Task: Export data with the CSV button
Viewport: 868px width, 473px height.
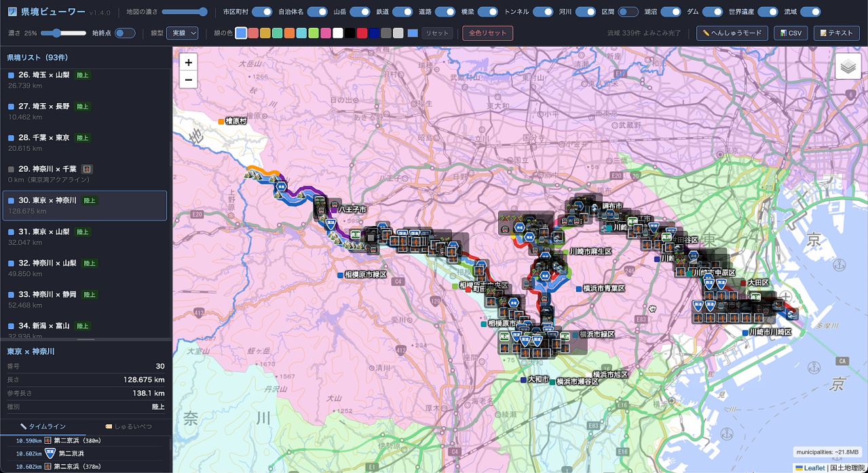Action: tap(791, 33)
